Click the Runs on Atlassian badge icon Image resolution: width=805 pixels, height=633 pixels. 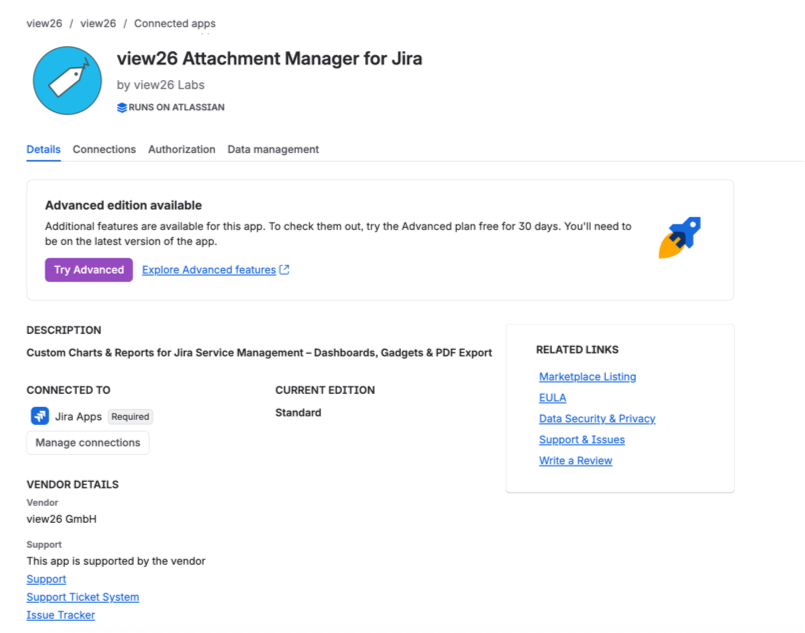click(122, 107)
